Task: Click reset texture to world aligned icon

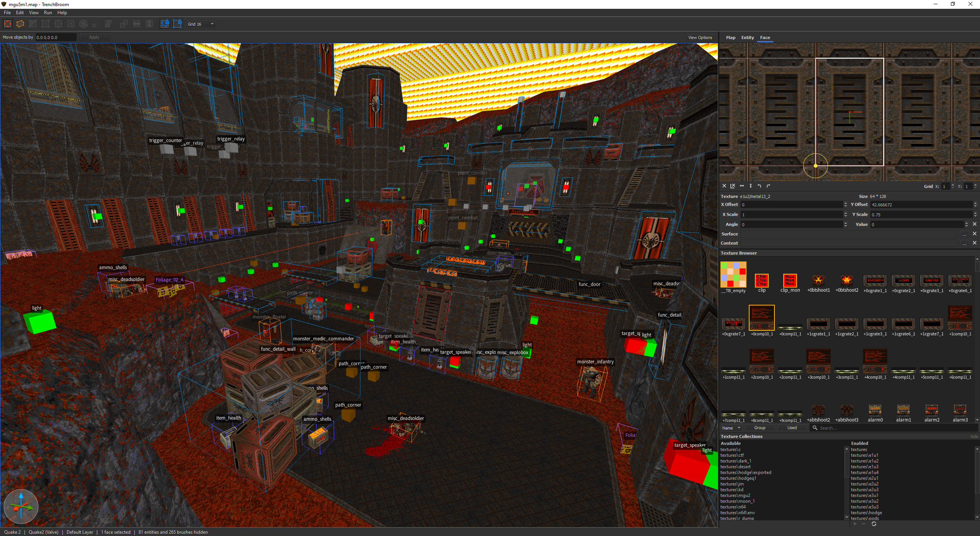Action: tap(733, 186)
